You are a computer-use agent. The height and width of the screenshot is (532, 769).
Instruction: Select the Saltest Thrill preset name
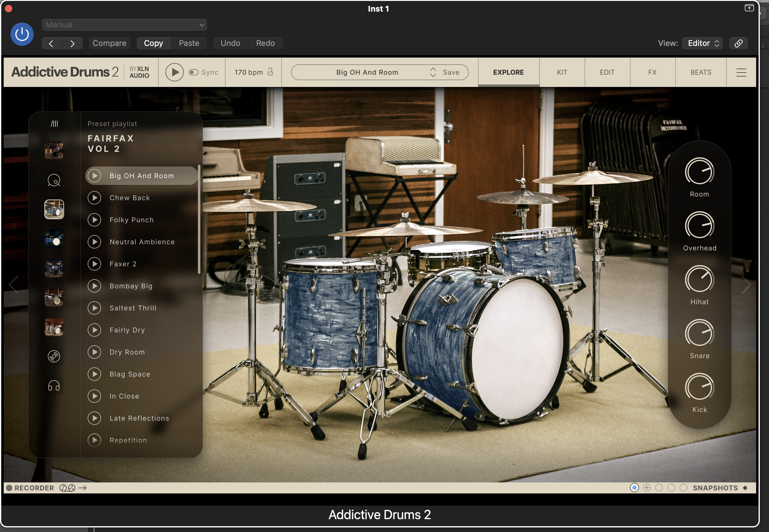133,308
